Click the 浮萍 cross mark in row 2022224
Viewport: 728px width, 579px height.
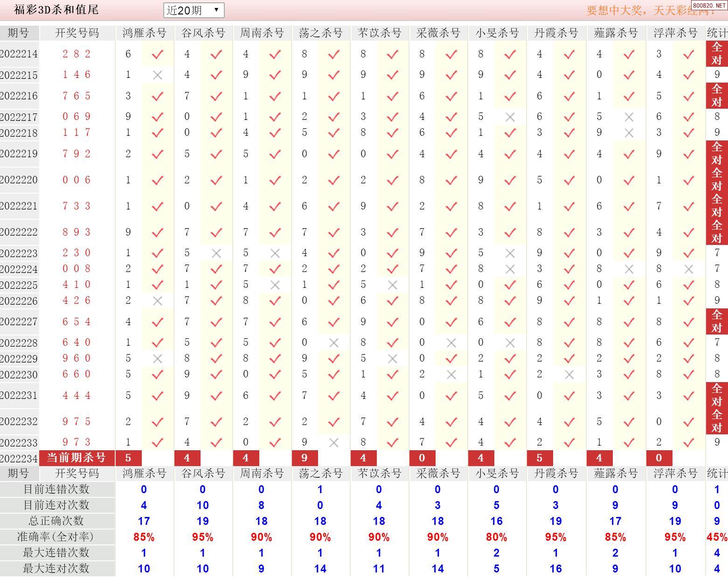[x=688, y=269]
